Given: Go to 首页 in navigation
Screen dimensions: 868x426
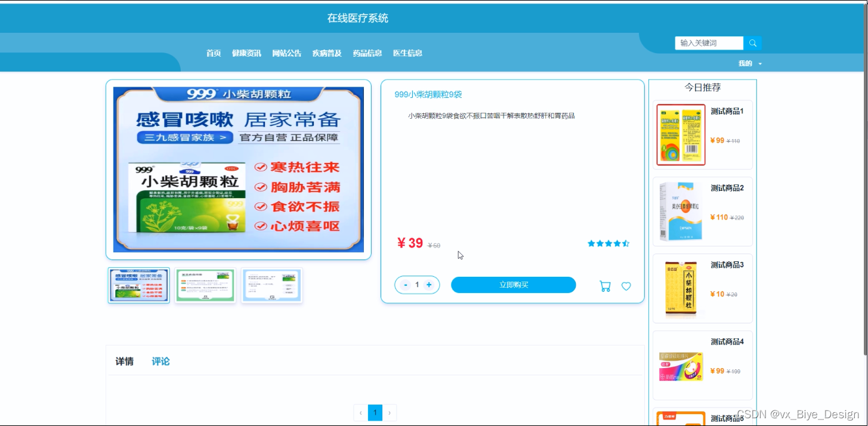Looking at the screenshot, I should pyautogui.click(x=214, y=53).
